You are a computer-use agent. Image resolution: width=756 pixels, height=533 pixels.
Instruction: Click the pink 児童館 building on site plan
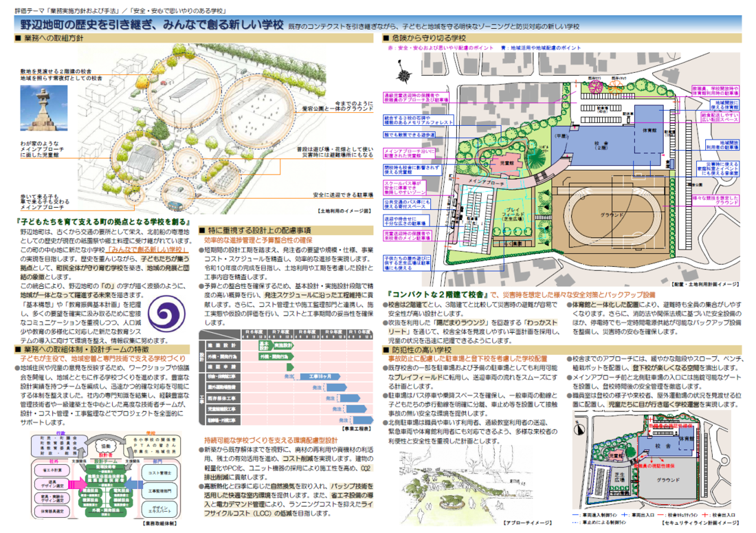(507, 164)
